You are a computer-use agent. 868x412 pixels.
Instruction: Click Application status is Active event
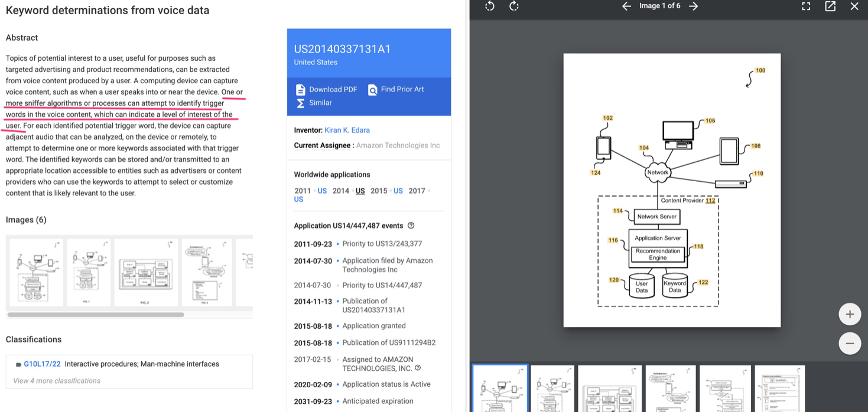click(x=386, y=384)
